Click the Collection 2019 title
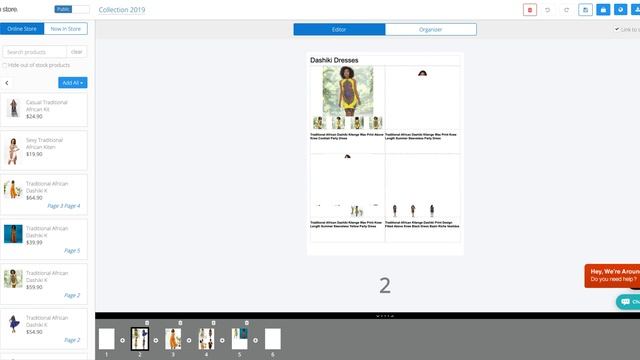This screenshot has height=360, width=640. tap(122, 10)
